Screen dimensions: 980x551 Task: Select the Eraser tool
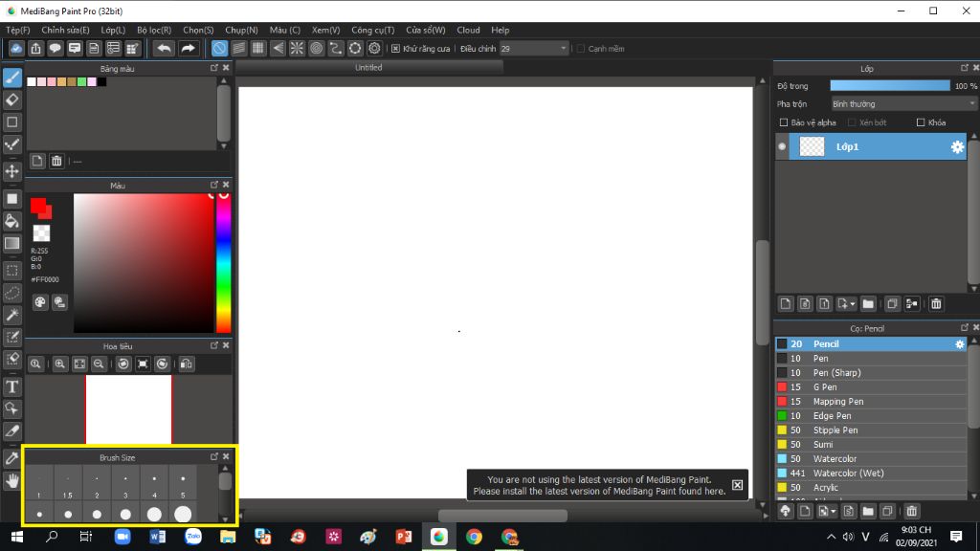tap(12, 99)
